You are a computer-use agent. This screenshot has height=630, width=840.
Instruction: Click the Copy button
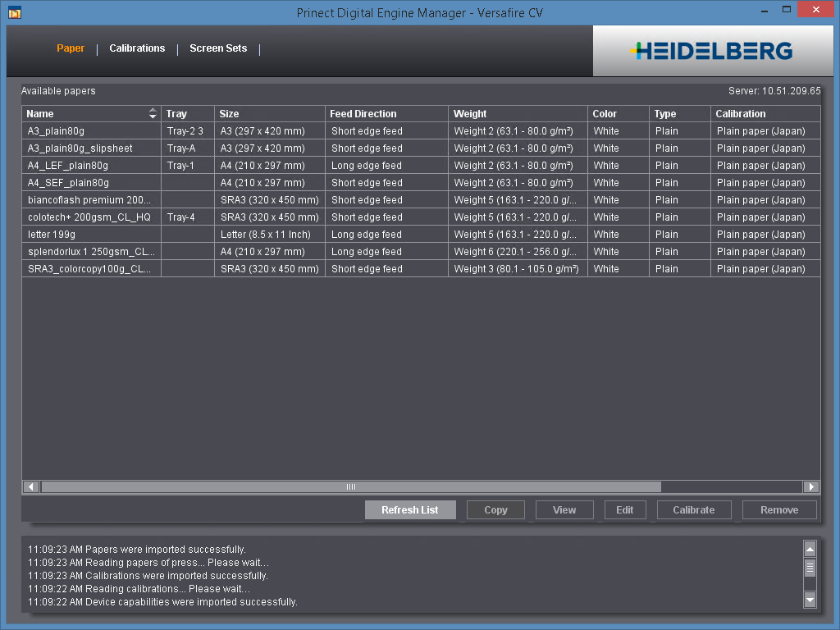495,509
